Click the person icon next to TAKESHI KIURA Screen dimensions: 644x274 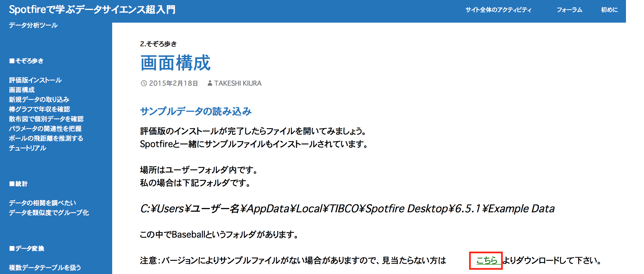point(209,84)
